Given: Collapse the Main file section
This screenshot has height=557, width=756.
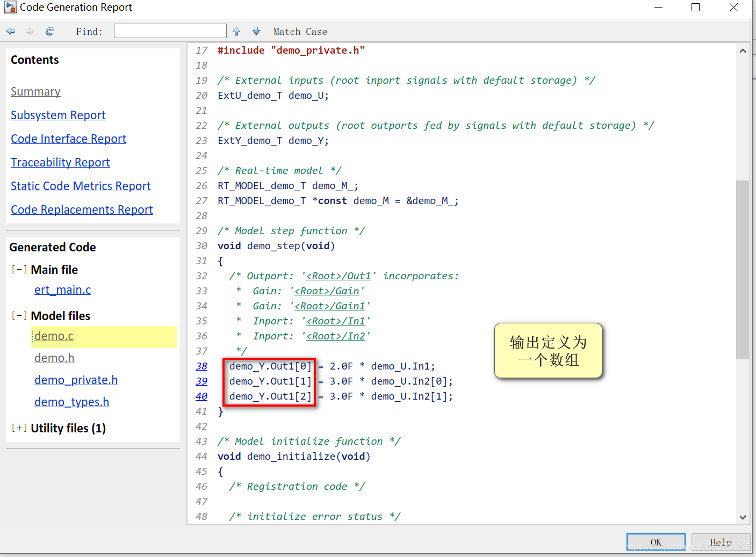Looking at the screenshot, I should [19, 269].
